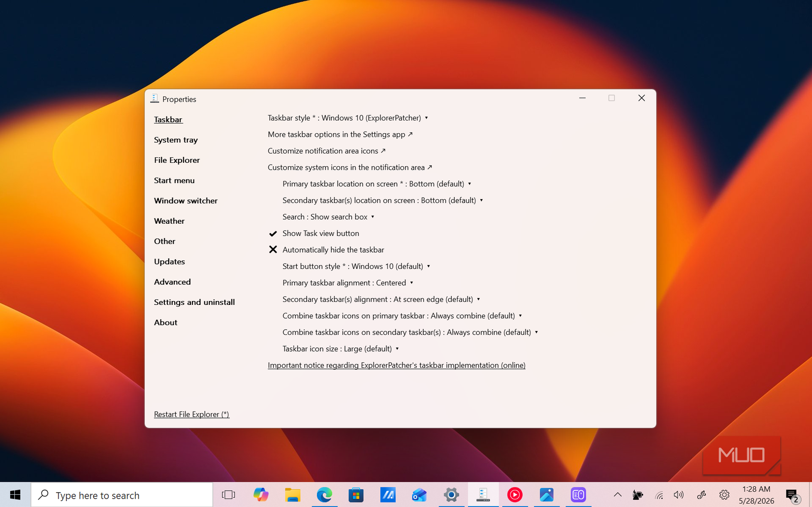Open Settings and uninstall section
The image size is (812, 507).
tap(194, 302)
